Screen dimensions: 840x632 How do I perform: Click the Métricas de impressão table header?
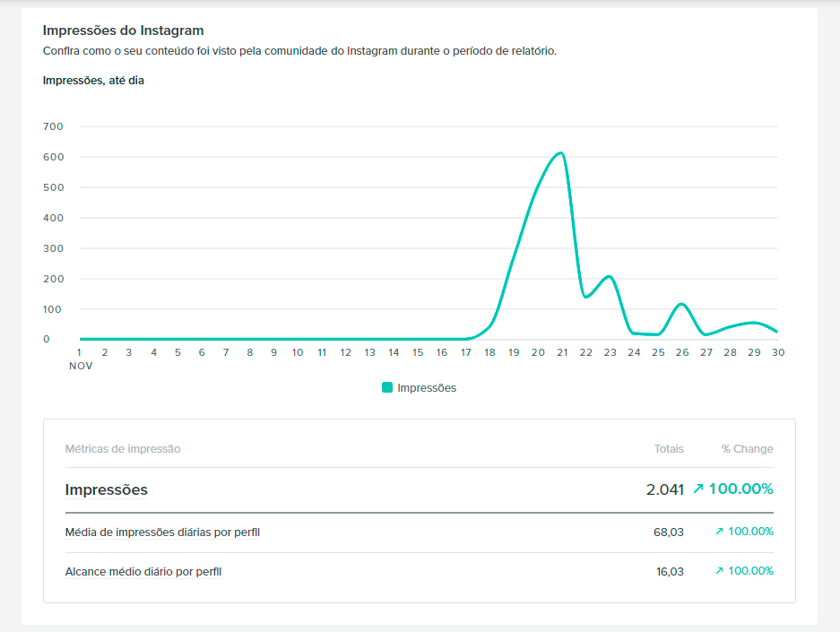[123, 449]
